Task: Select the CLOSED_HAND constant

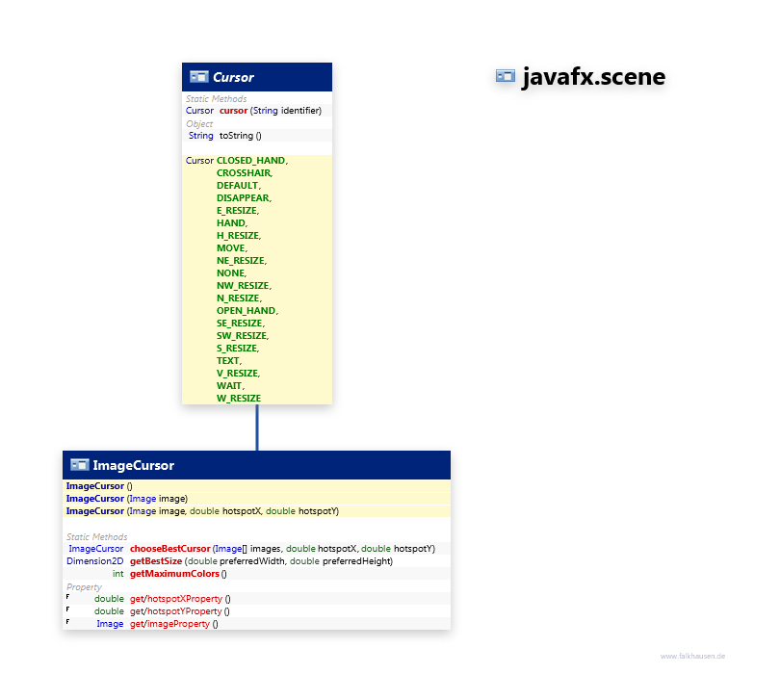Action: [251, 161]
